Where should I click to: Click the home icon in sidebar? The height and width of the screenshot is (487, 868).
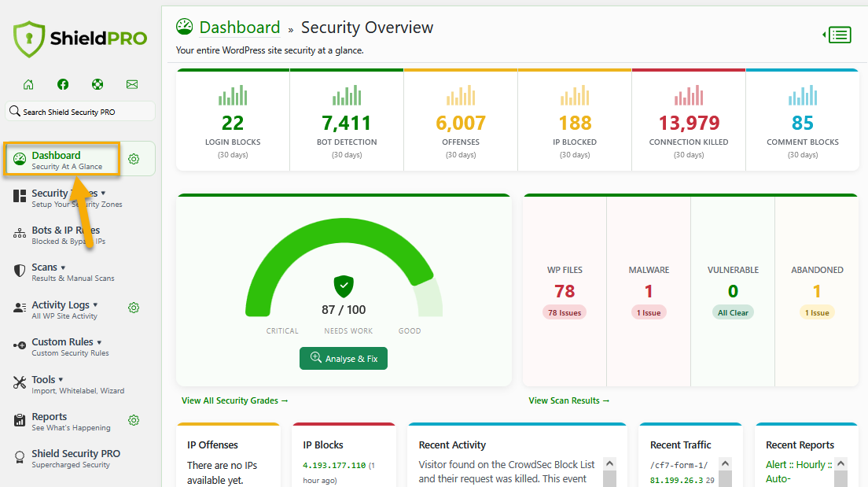click(28, 84)
